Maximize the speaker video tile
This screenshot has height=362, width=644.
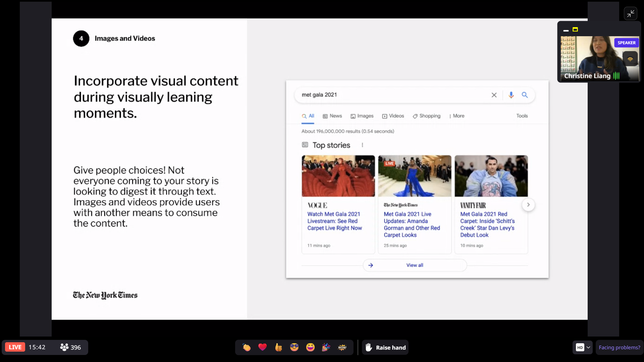576,30
